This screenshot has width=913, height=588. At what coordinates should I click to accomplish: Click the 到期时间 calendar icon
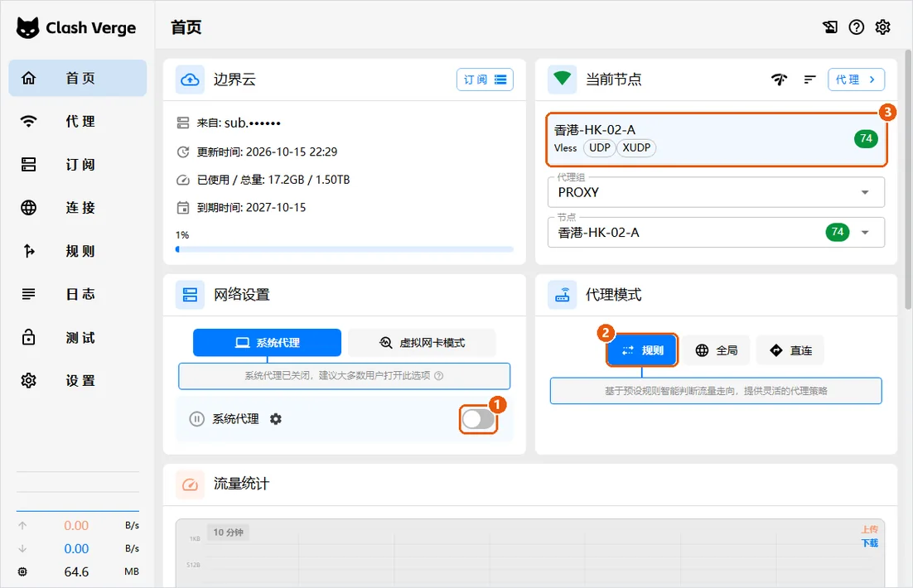[183, 207]
